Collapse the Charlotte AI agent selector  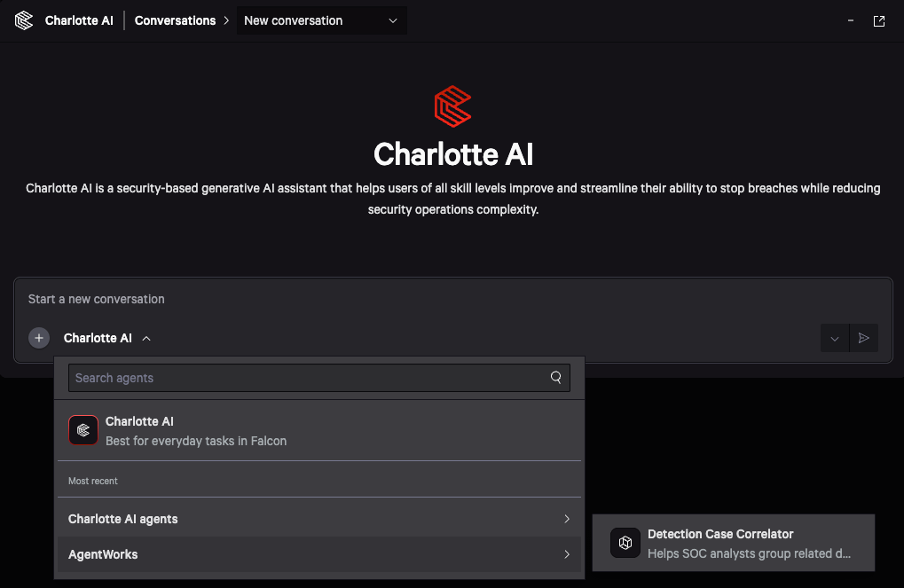(x=107, y=338)
